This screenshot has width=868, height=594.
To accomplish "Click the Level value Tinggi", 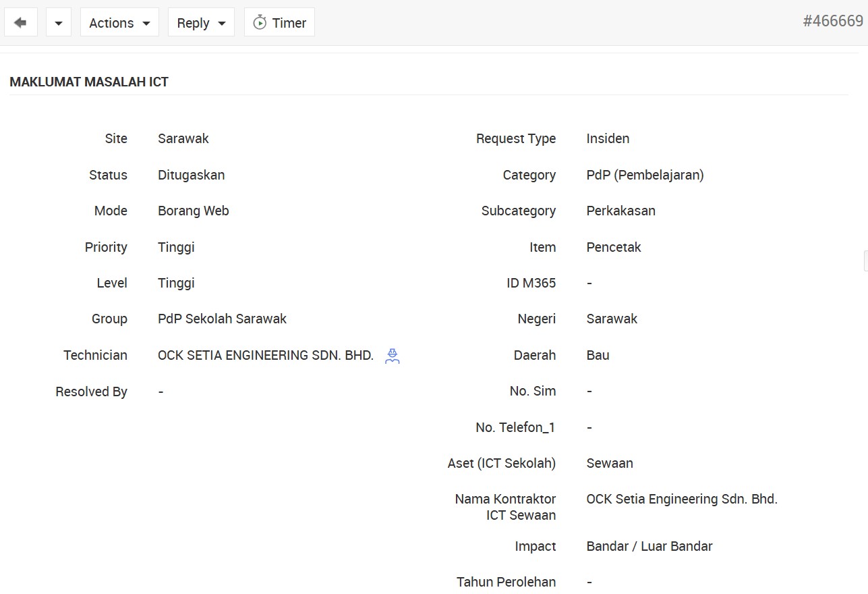I will [176, 283].
